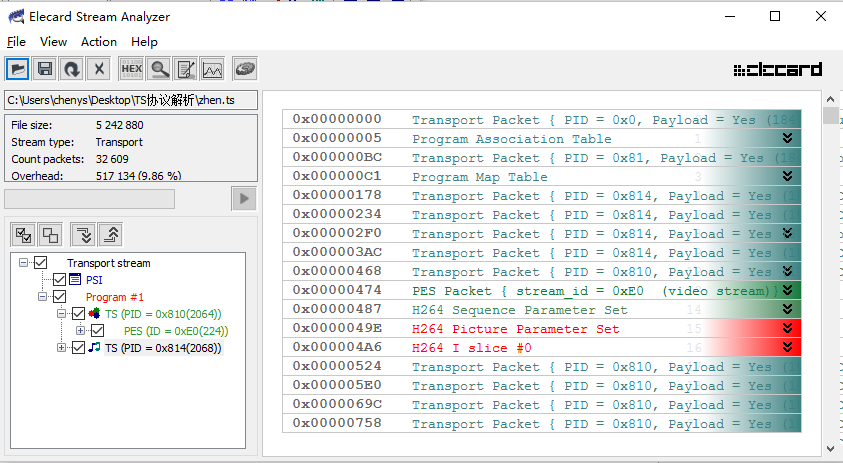
Task: Open the File menu
Action: click(16, 42)
